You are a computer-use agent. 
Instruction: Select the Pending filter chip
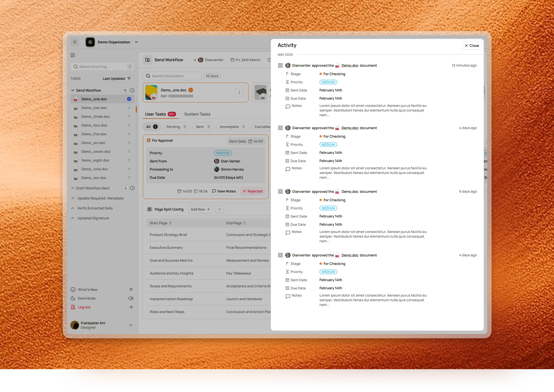click(177, 127)
